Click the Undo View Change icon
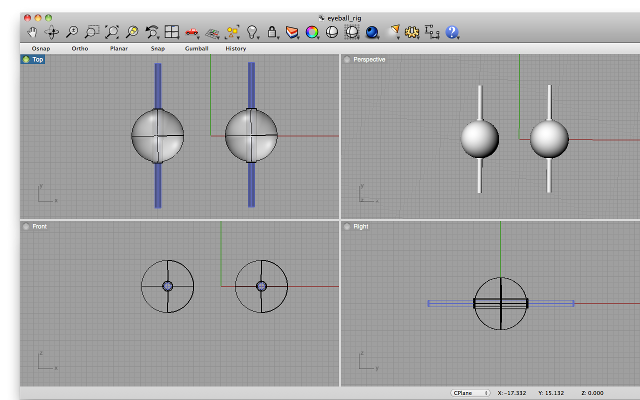The height and width of the screenshot is (400, 640). [x=152, y=32]
